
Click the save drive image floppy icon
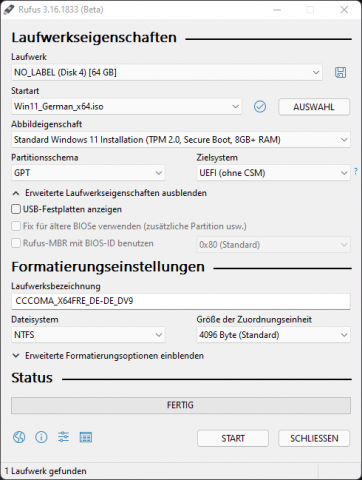click(x=340, y=72)
